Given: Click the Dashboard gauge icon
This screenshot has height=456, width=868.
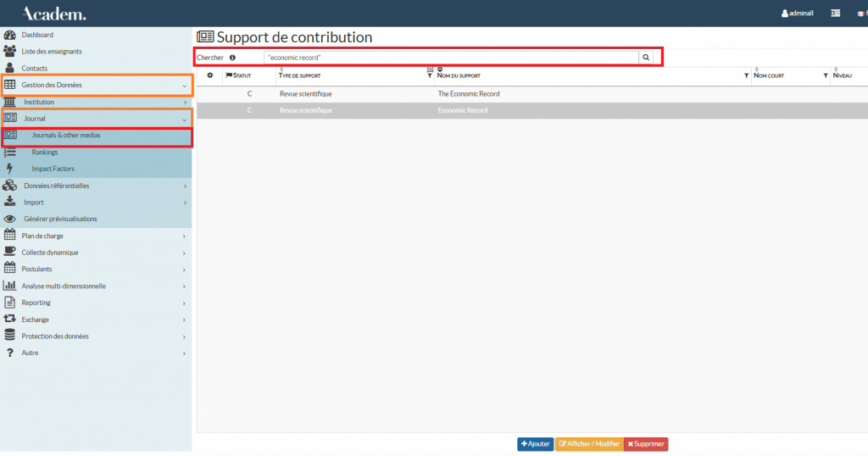Looking at the screenshot, I should (10, 35).
